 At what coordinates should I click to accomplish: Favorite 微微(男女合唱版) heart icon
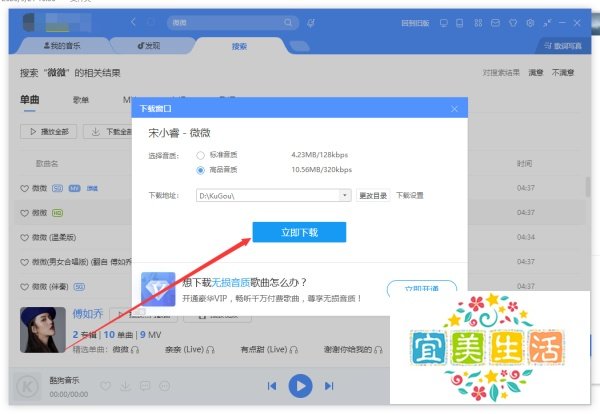[24, 262]
